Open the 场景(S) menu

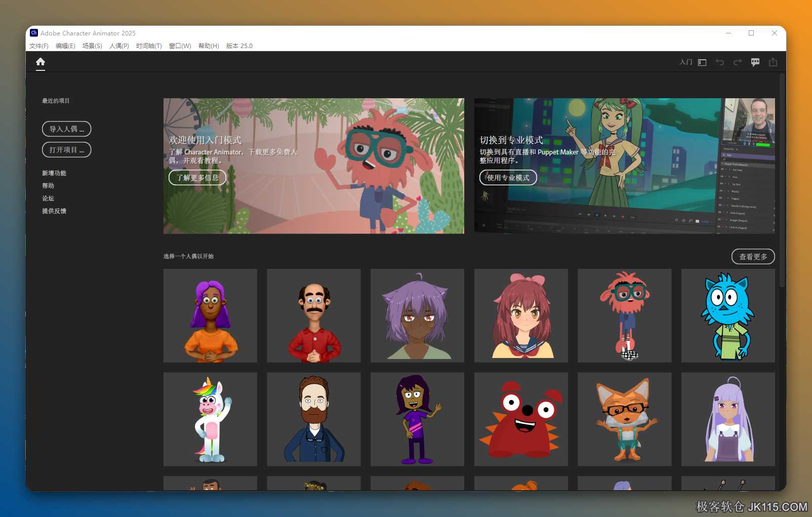click(x=92, y=46)
